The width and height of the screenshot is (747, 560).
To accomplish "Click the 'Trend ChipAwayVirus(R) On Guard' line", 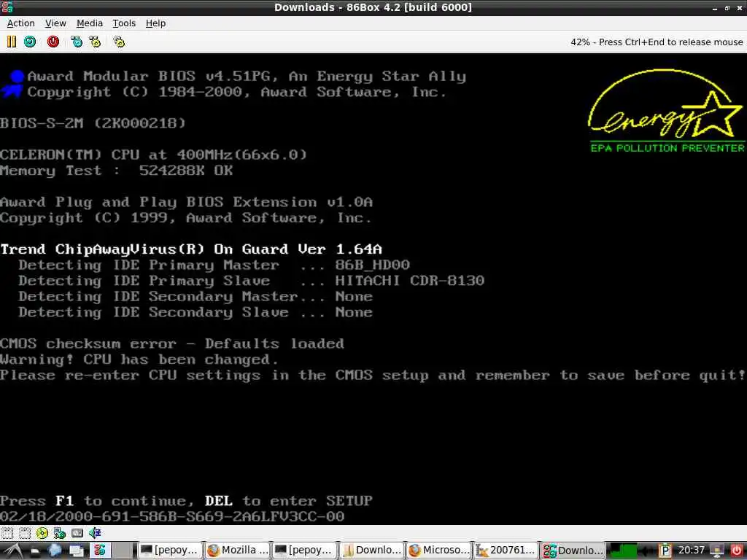I will (191, 249).
